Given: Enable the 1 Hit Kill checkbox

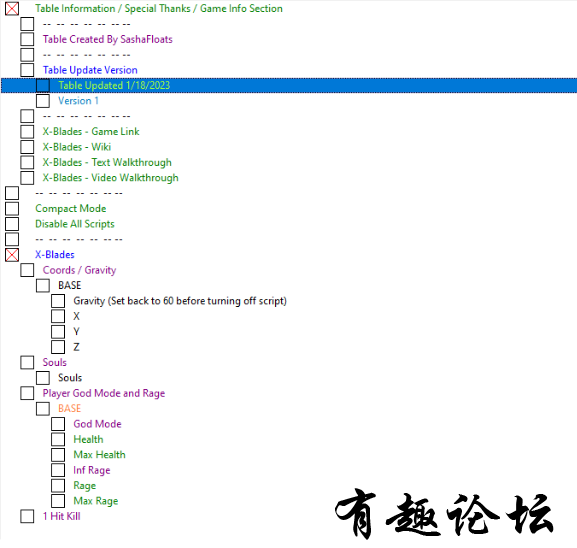Looking at the screenshot, I should pos(27,516).
